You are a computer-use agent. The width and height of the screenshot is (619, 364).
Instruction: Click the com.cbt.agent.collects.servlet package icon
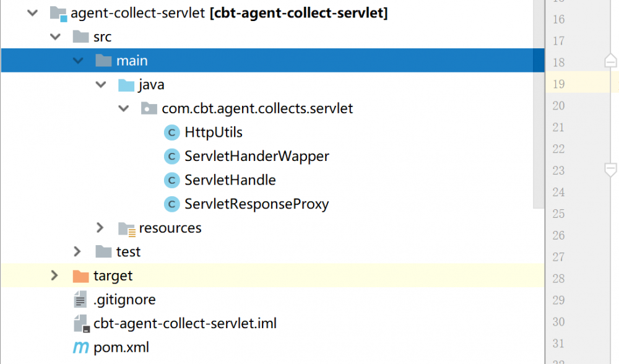(x=149, y=109)
